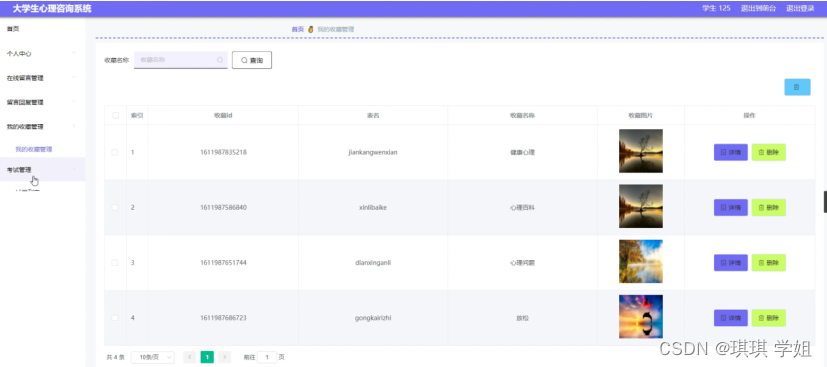Click the xinlibaike table name cell
Screen dimensions: 827x367
tap(373, 207)
